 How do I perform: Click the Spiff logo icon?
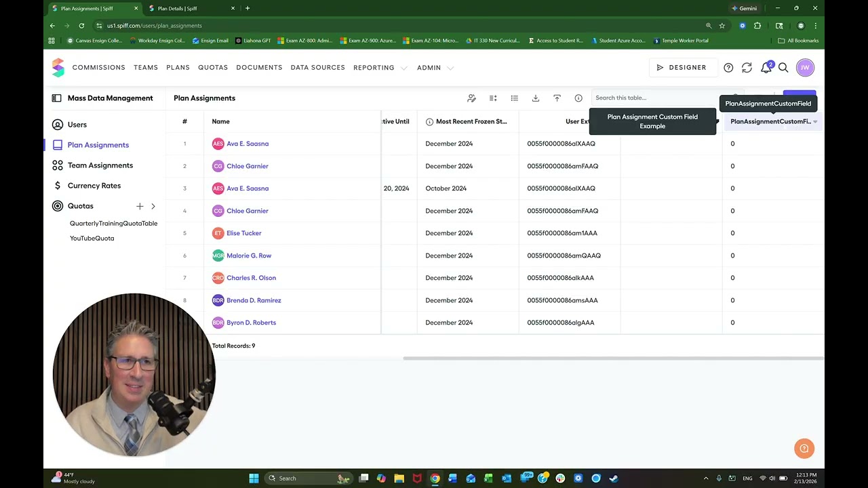(58, 67)
